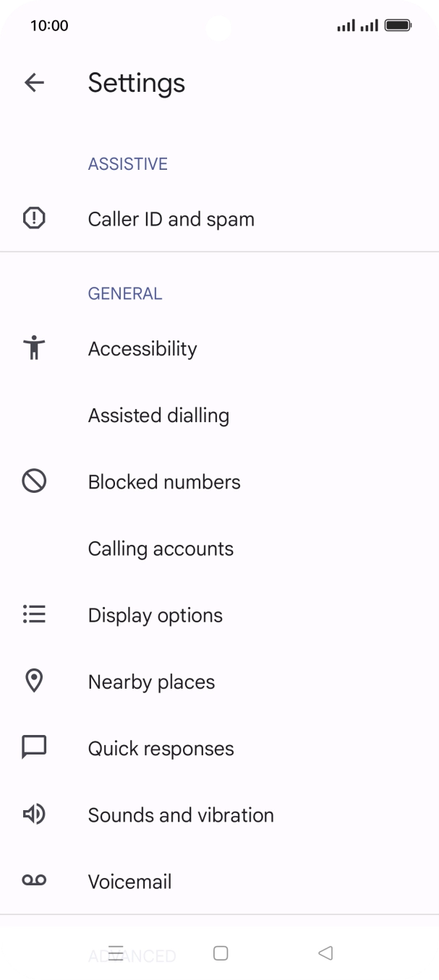Open Display options text entry
The width and height of the screenshot is (439, 980).
tap(155, 615)
